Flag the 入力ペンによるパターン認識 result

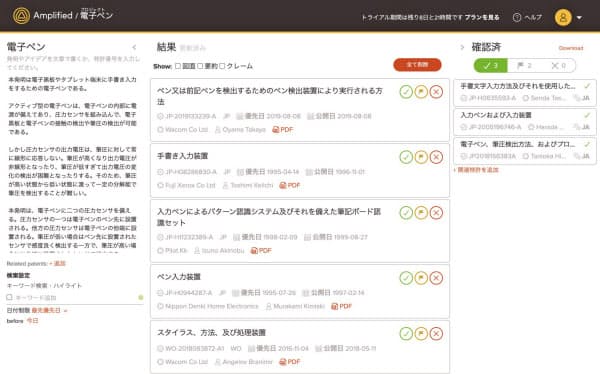pyautogui.click(x=421, y=212)
